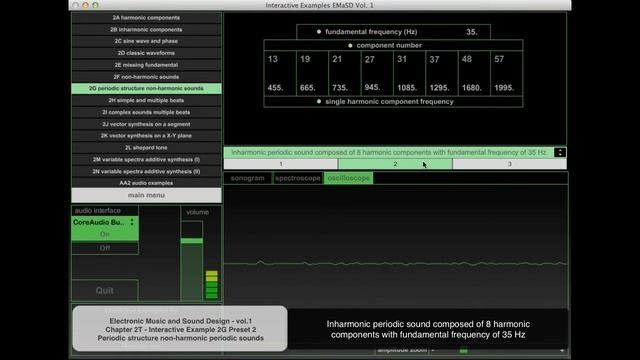Select preset 2
The height and width of the screenshot is (360, 640).
pos(395,164)
